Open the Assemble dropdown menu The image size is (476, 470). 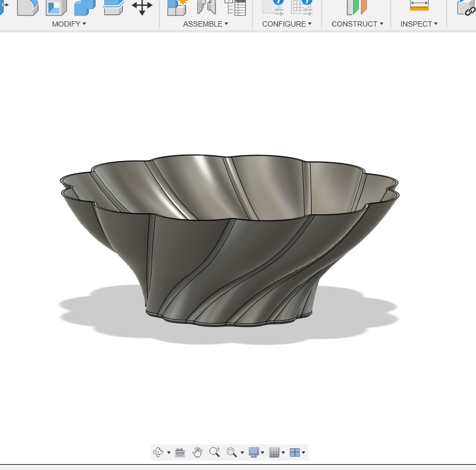[205, 24]
